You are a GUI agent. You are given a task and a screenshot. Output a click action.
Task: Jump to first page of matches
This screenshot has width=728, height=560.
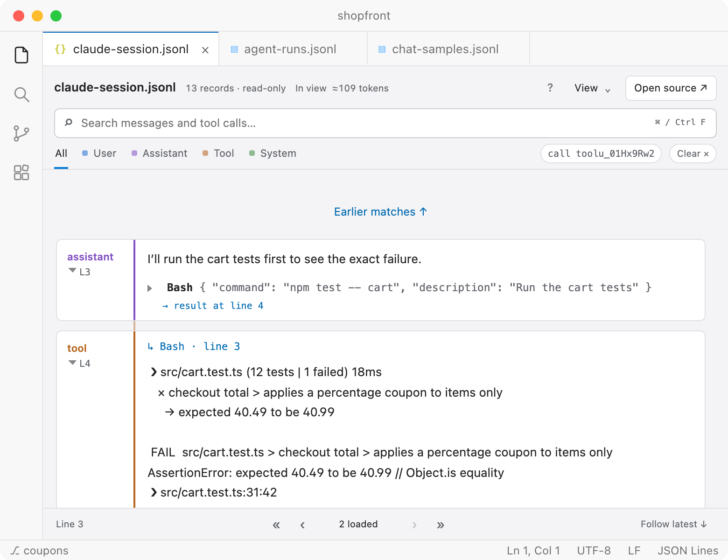276,525
